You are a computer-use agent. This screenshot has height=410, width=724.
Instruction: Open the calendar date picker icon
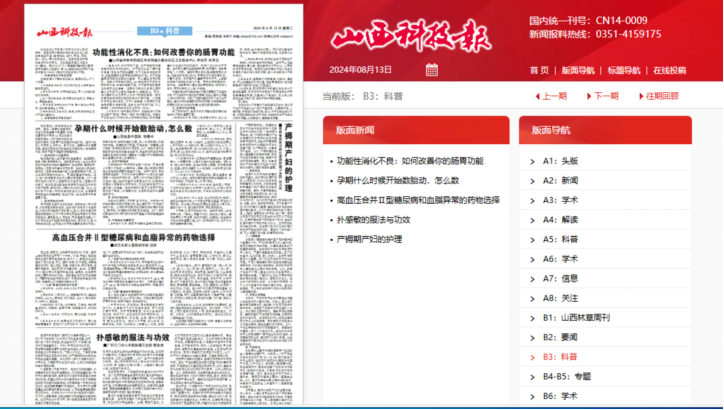[x=432, y=70]
